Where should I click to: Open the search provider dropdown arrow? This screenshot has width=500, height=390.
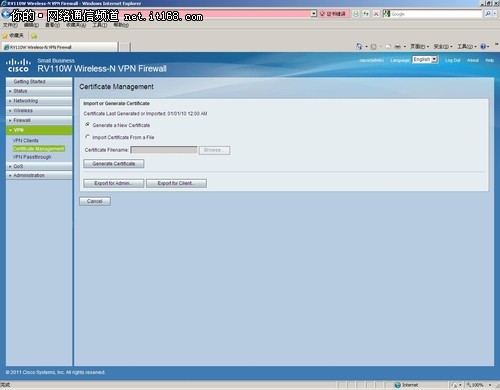click(x=495, y=14)
